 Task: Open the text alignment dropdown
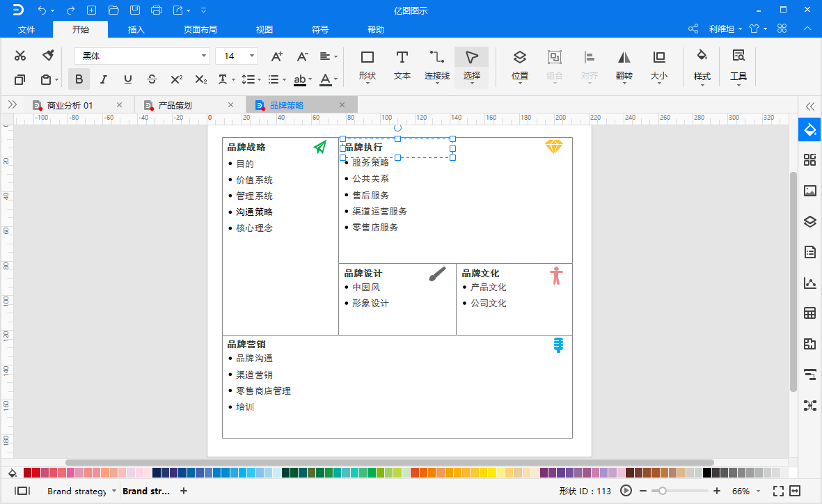point(329,56)
